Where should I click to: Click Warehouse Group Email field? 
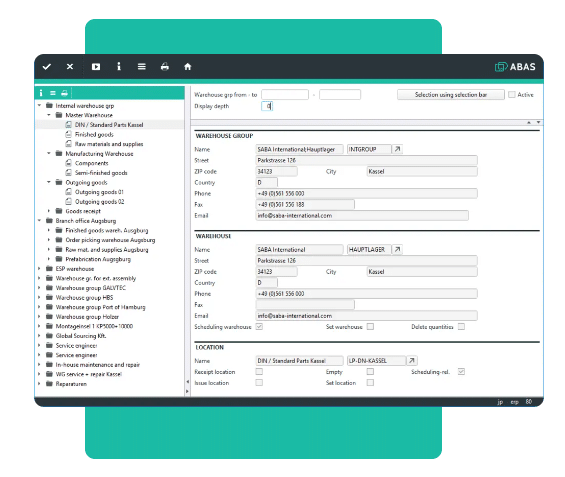(x=362, y=215)
